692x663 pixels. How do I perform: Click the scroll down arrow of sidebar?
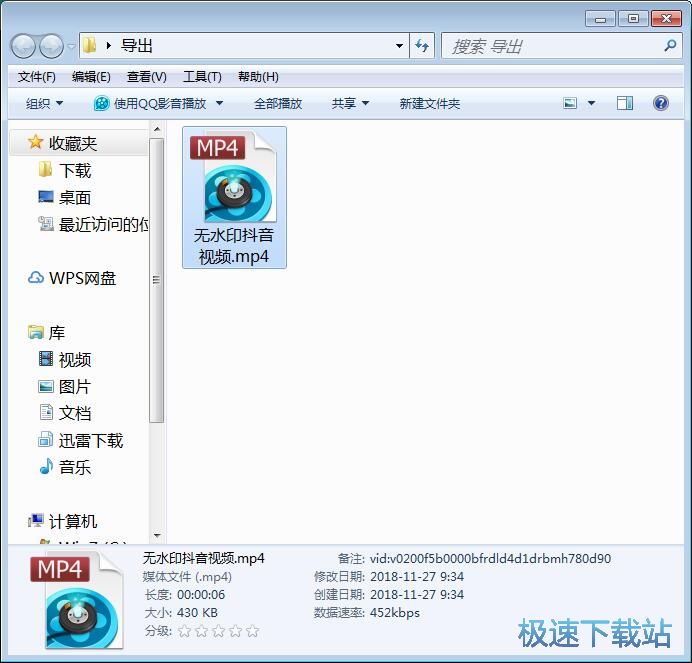tap(157, 536)
